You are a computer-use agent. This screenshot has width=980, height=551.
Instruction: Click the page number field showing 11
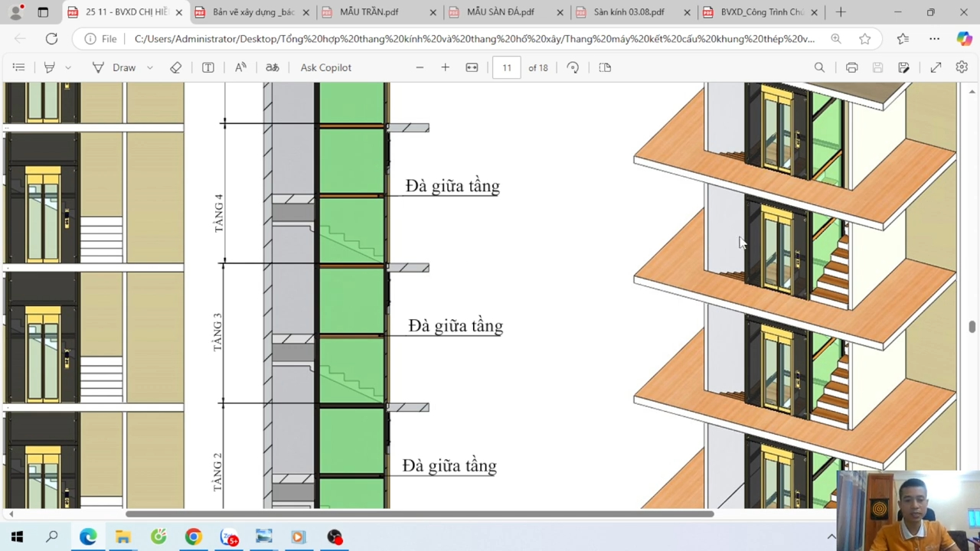click(506, 67)
